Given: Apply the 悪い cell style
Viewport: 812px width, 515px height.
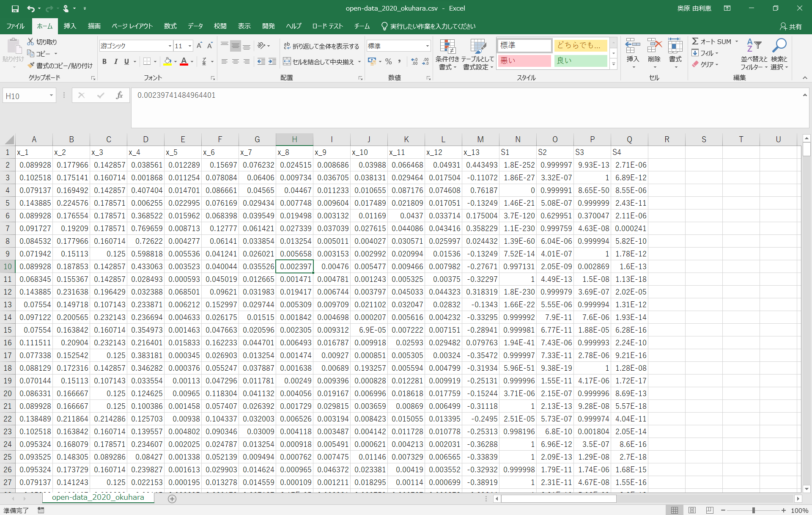Looking at the screenshot, I should (x=524, y=61).
